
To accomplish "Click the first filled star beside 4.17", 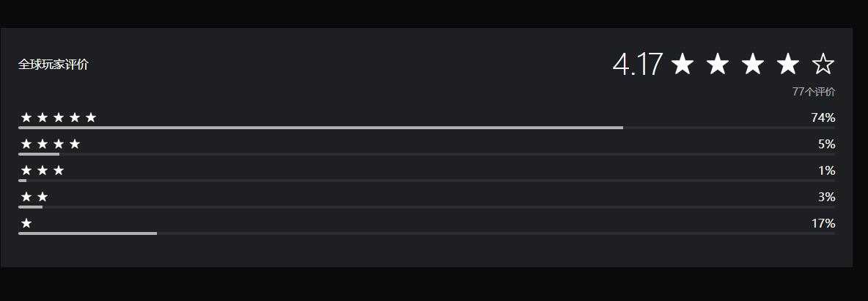I will [x=683, y=65].
